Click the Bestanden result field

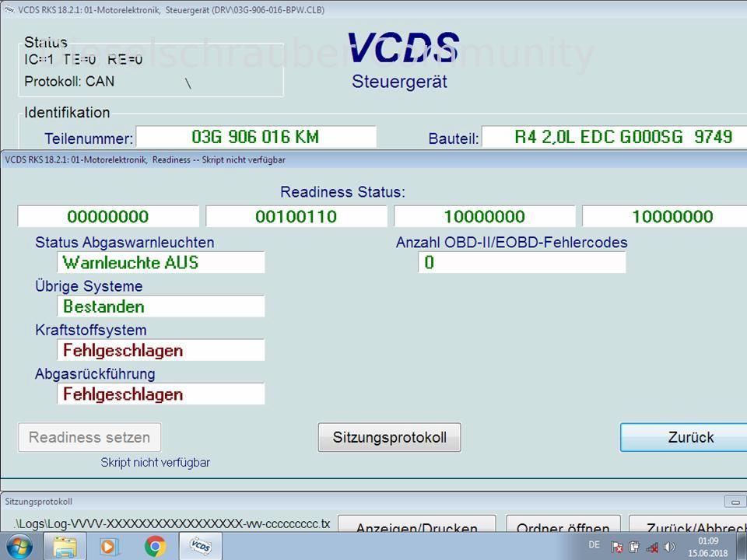point(160,306)
